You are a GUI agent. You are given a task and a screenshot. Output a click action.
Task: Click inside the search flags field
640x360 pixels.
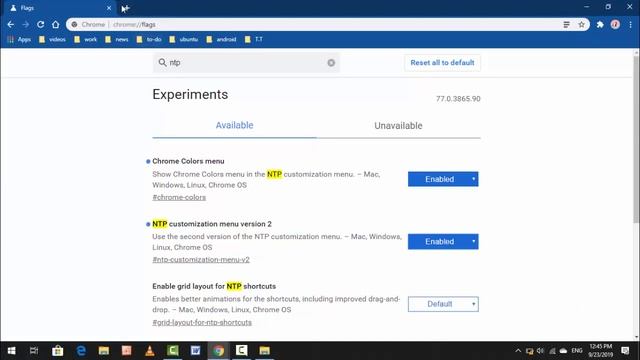246,62
